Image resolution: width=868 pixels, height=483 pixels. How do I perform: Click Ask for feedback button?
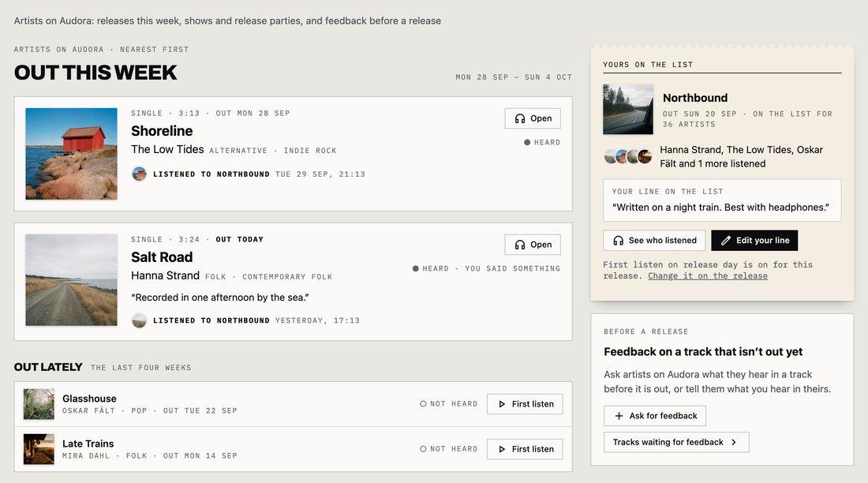pyautogui.click(x=656, y=416)
